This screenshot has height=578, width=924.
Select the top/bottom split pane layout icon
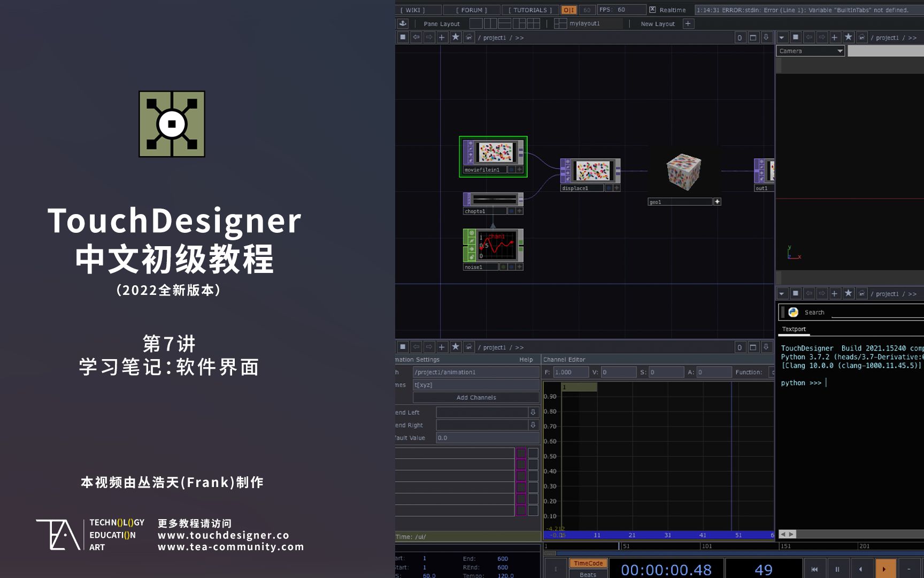505,24
